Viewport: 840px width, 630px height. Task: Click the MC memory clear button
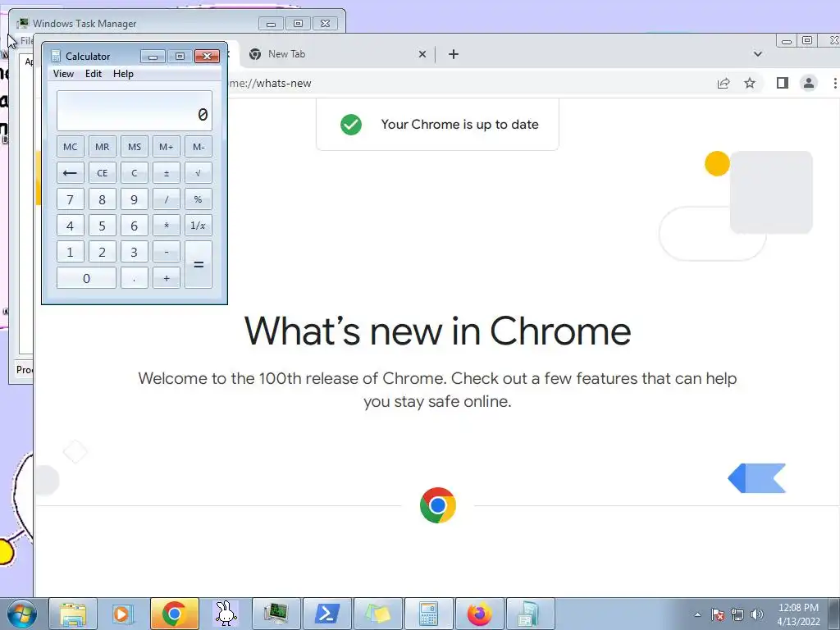tap(71, 147)
